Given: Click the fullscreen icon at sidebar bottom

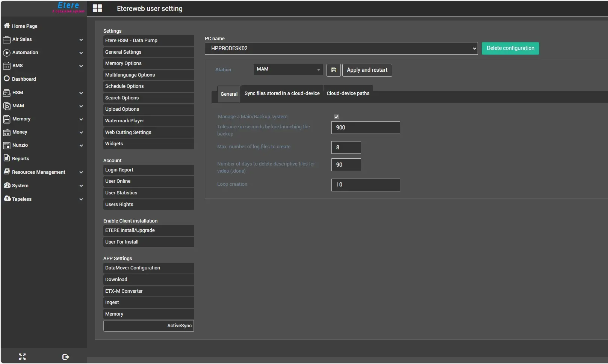Looking at the screenshot, I should [23, 356].
